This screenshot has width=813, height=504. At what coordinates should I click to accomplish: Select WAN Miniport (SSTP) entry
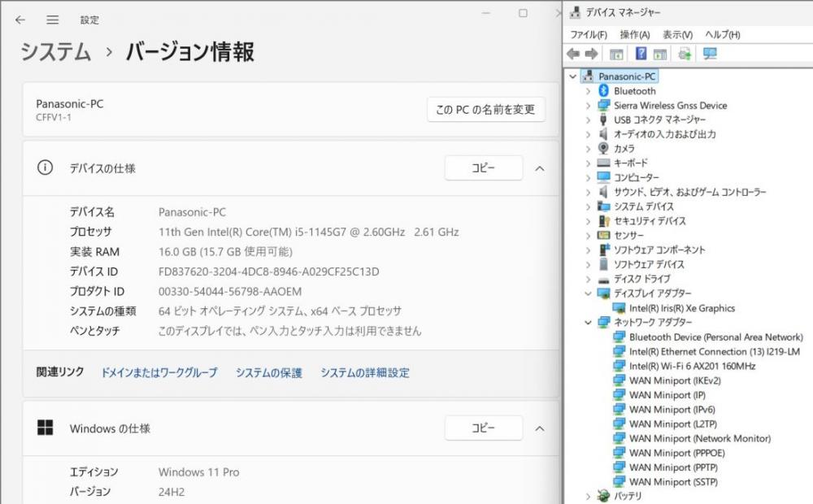[x=673, y=482]
